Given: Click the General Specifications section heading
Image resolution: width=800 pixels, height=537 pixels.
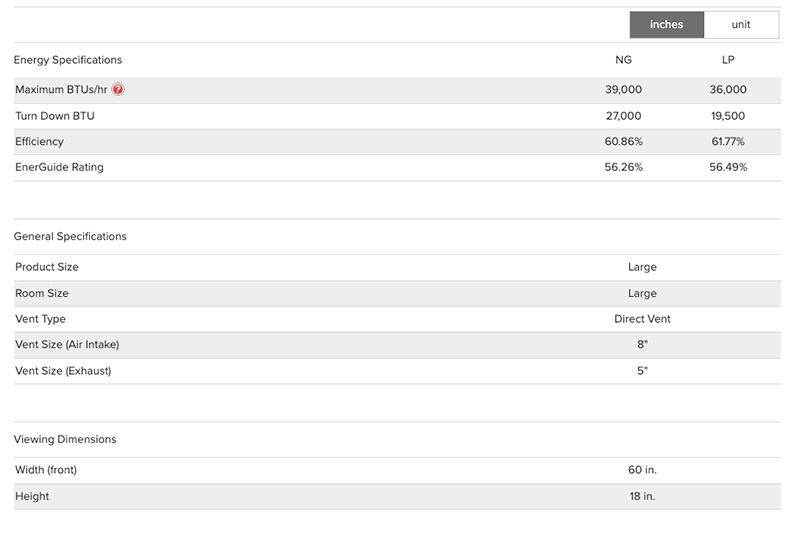Looking at the screenshot, I should [x=70, y=237].
